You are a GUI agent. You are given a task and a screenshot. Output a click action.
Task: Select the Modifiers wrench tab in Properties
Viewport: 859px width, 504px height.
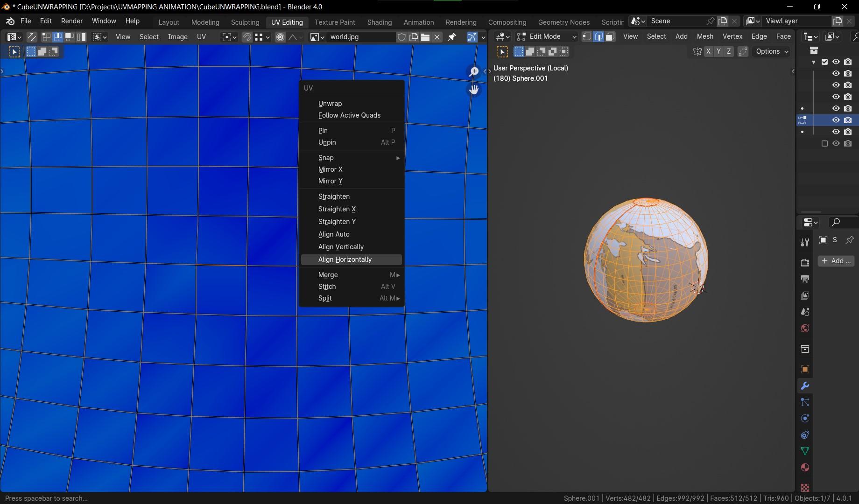click(x=805, y=386)
